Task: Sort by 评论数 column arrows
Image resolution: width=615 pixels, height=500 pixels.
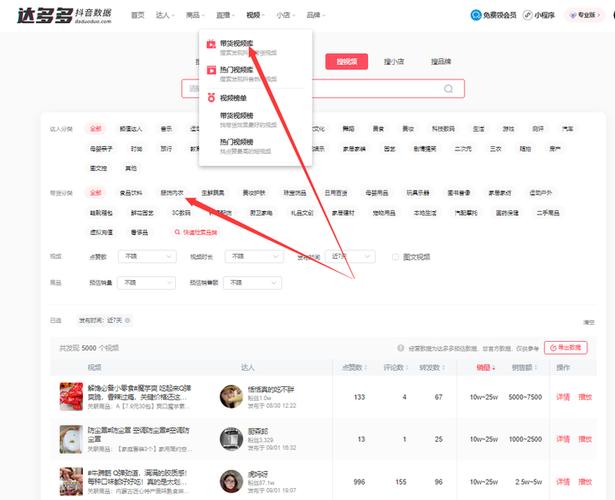Action: click(407, 367)
